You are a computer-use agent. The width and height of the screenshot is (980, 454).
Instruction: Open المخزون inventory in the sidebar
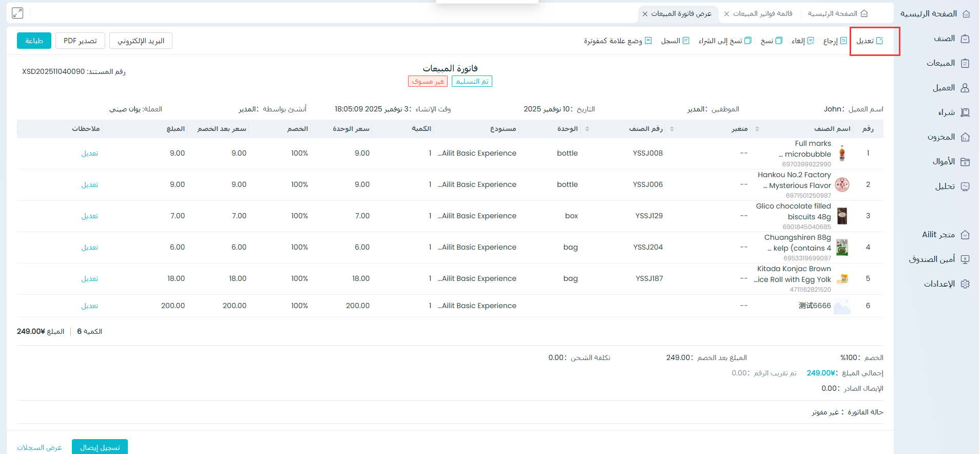[948, 137]
